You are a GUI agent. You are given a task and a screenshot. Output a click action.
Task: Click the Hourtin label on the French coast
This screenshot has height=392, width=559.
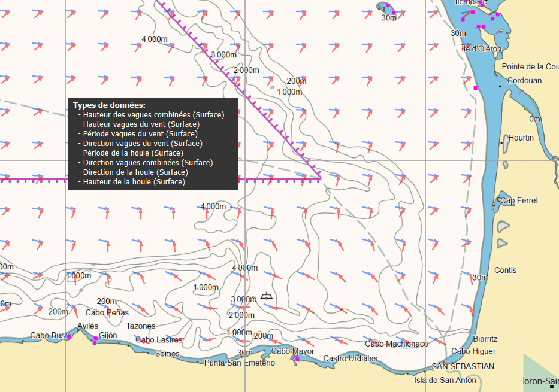521,137
